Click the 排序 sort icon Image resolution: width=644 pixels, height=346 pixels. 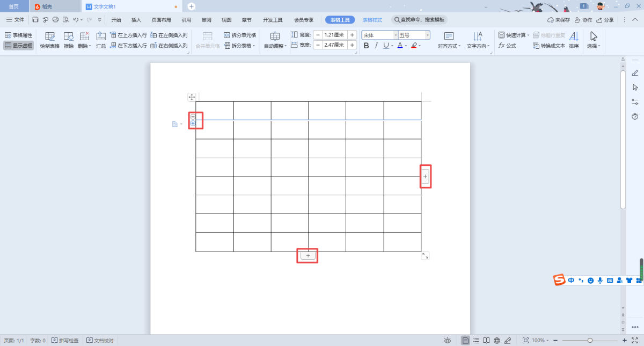574,40
